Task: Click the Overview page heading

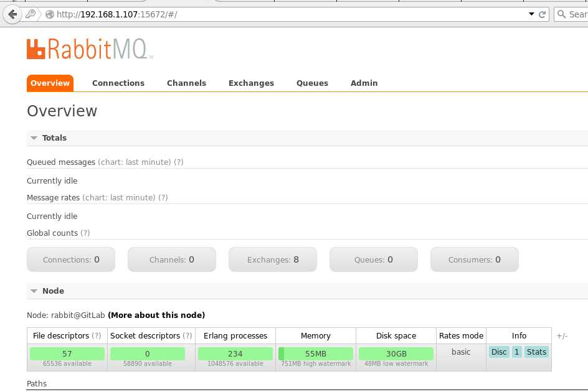Action: [x=62, y=111]
